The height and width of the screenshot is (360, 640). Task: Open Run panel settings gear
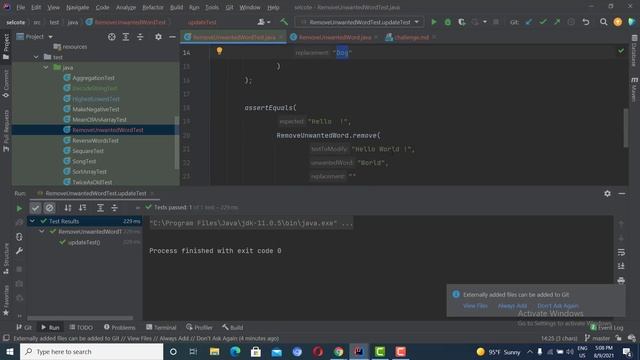click(607, 193)
